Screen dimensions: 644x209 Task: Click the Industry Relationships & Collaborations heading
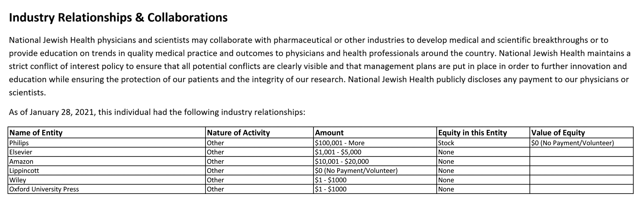[x=118, y=18]
